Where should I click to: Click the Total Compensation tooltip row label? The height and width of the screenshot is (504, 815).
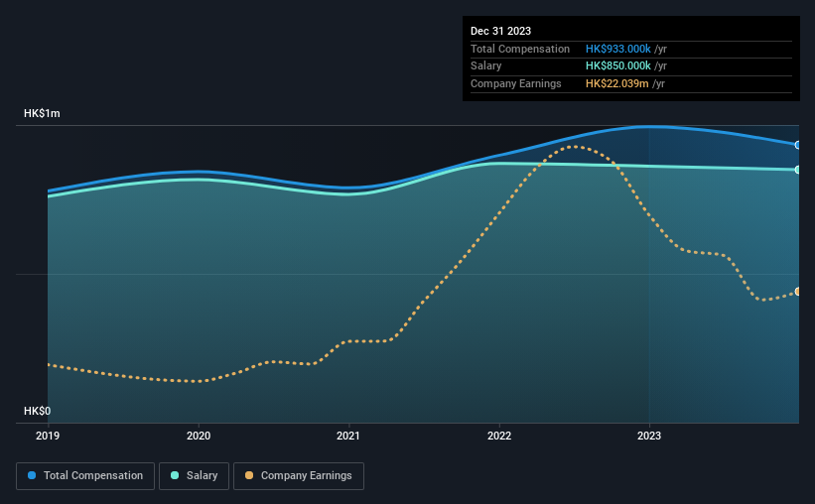coord(520,49)
